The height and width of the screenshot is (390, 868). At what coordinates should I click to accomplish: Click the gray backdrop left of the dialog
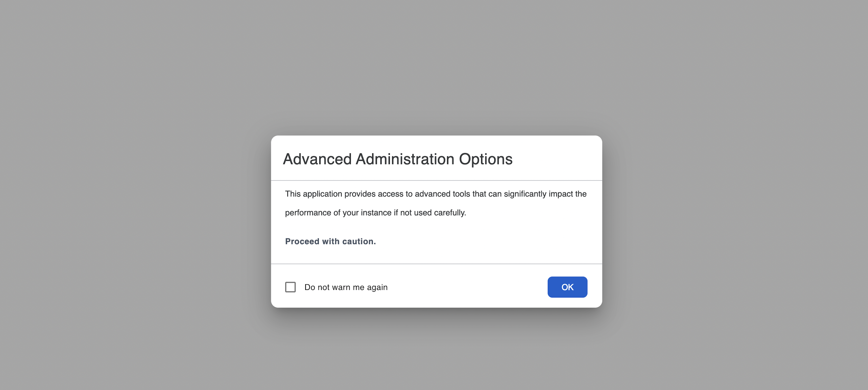click(135, 219)
